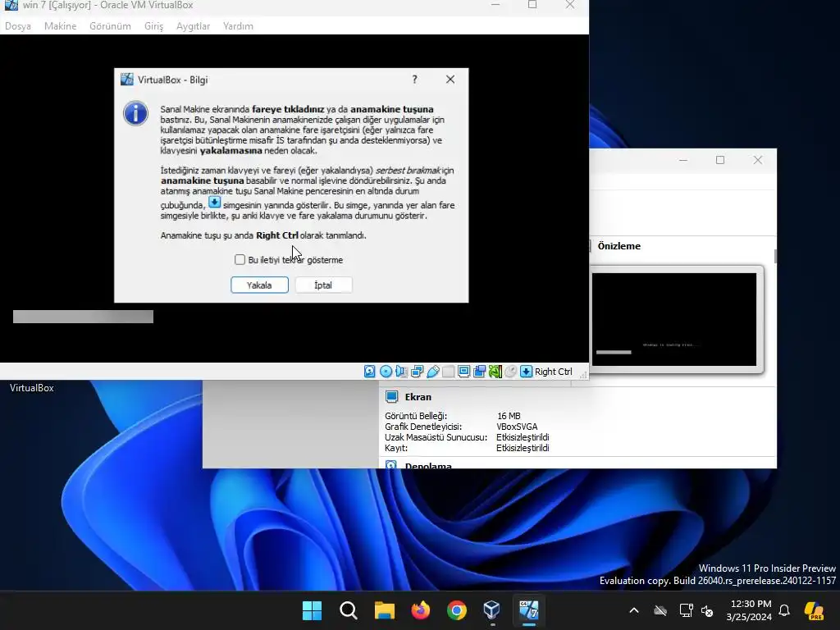Click the Right Ctrl host key label
The image size is (840, 630).
tap(553, 372)
